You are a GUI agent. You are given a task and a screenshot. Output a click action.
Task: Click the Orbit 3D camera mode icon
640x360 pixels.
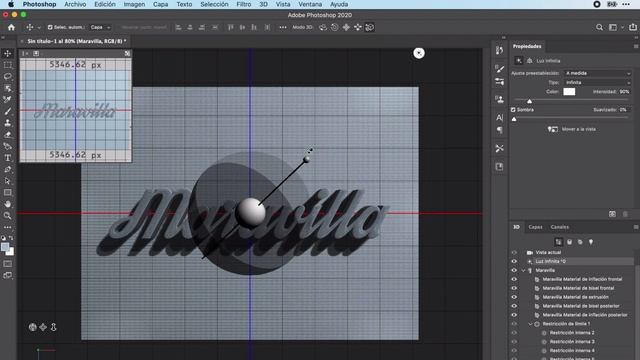pos(323,27)
